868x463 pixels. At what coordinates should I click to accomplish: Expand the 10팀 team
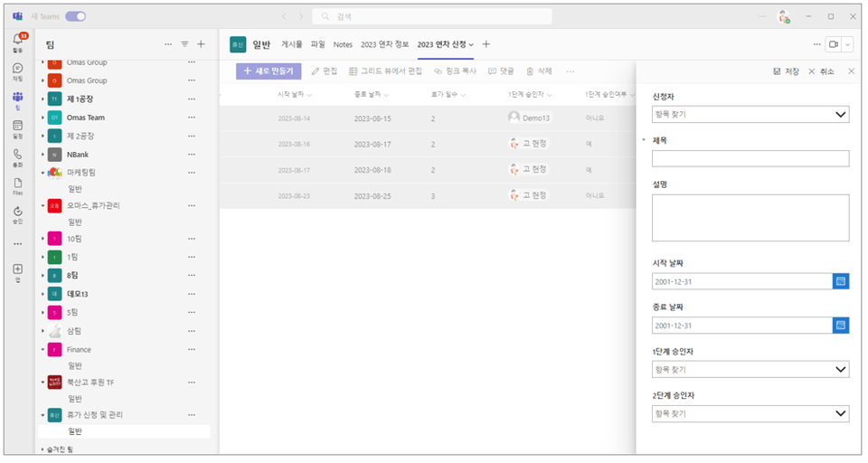point(42,239)
